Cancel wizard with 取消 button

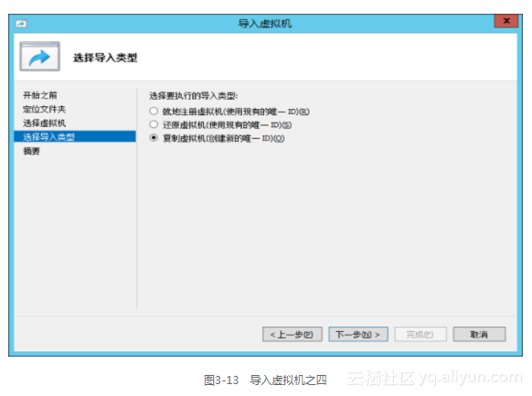[479, 335]
